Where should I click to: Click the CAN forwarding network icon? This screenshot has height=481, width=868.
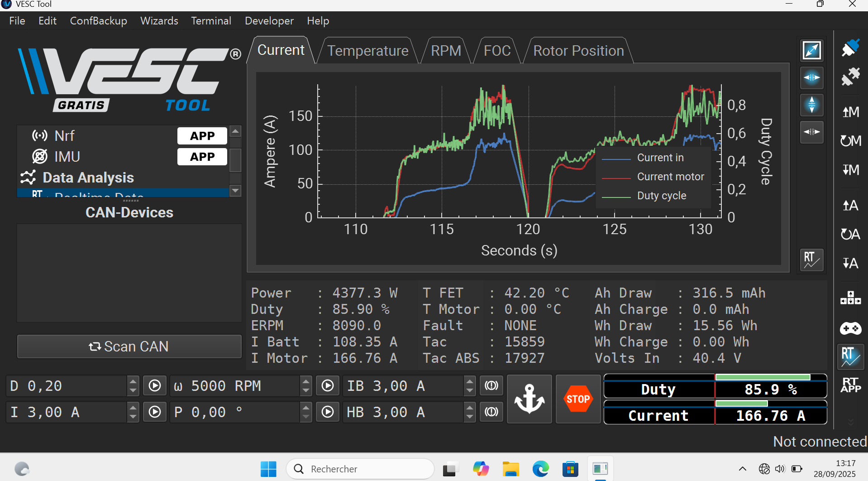click(x=850, y=298)
